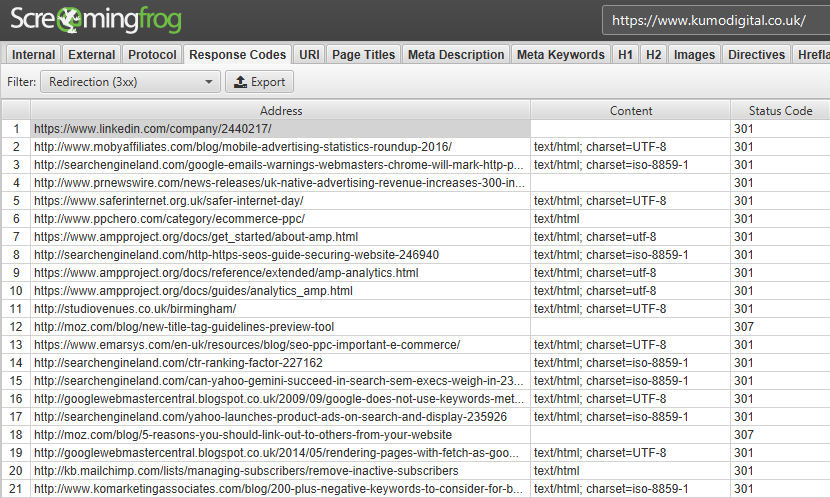Viewport: 830px width, 498px height.
Task: Switch to the Page Titles tab
Action: 364,55
